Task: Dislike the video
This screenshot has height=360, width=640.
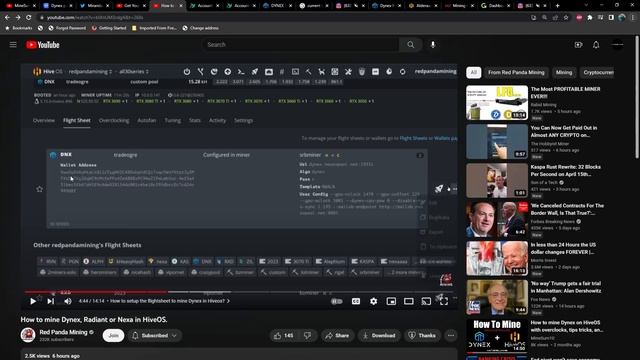Action: pos(307,336)
